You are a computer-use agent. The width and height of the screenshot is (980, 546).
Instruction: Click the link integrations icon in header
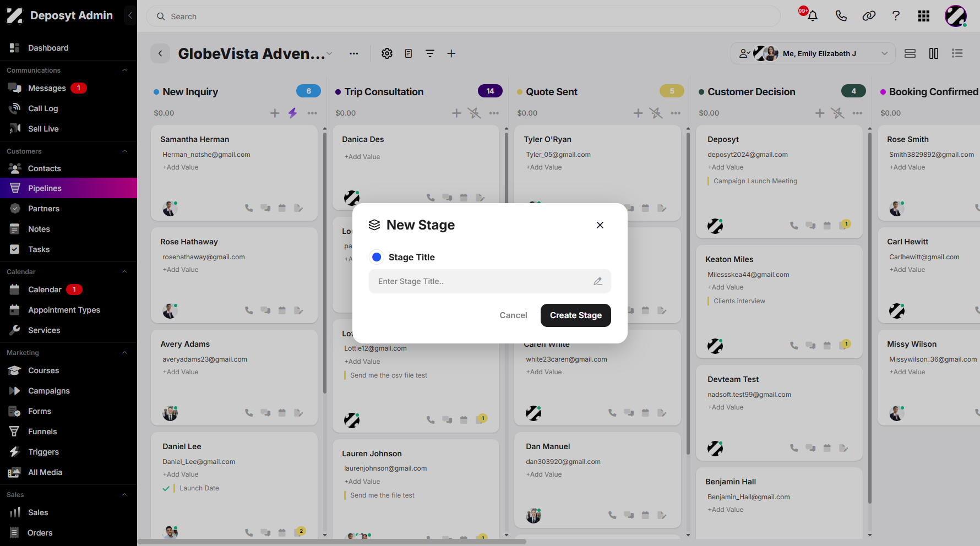[x=869, y=16]
